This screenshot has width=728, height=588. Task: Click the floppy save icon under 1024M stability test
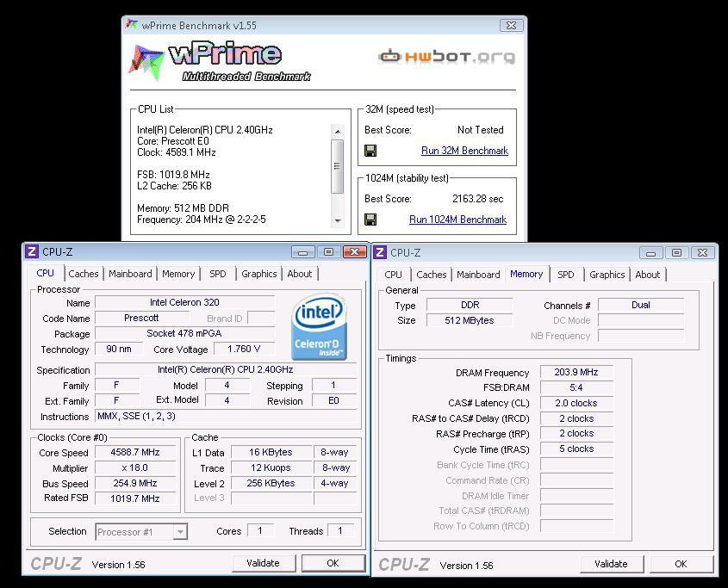pos(370,220)
